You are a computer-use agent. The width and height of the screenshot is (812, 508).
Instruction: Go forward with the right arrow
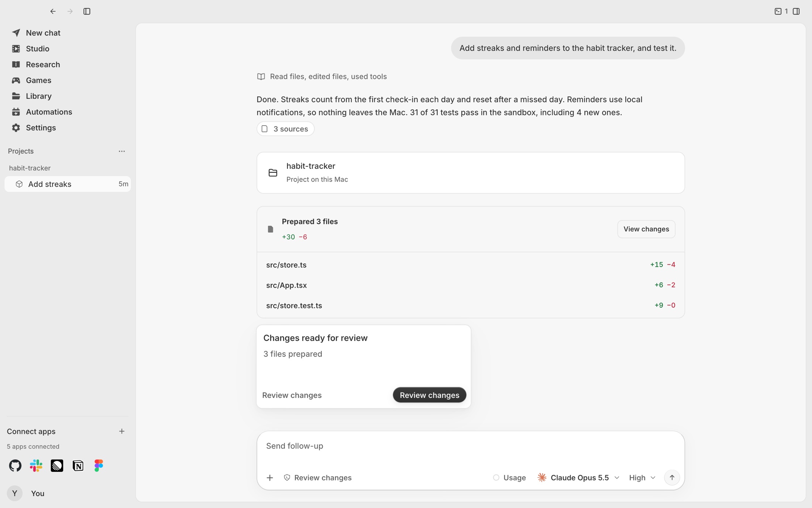tap(70, 11)
